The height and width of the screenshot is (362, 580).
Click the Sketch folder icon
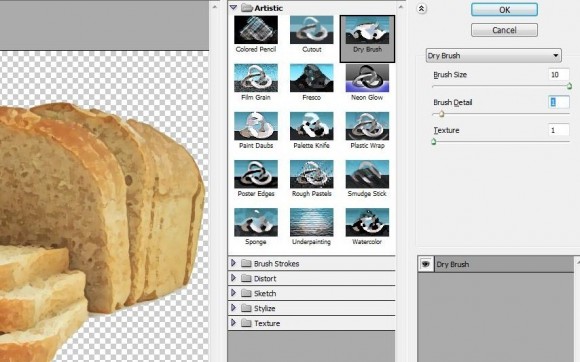(x=246, y=293)
